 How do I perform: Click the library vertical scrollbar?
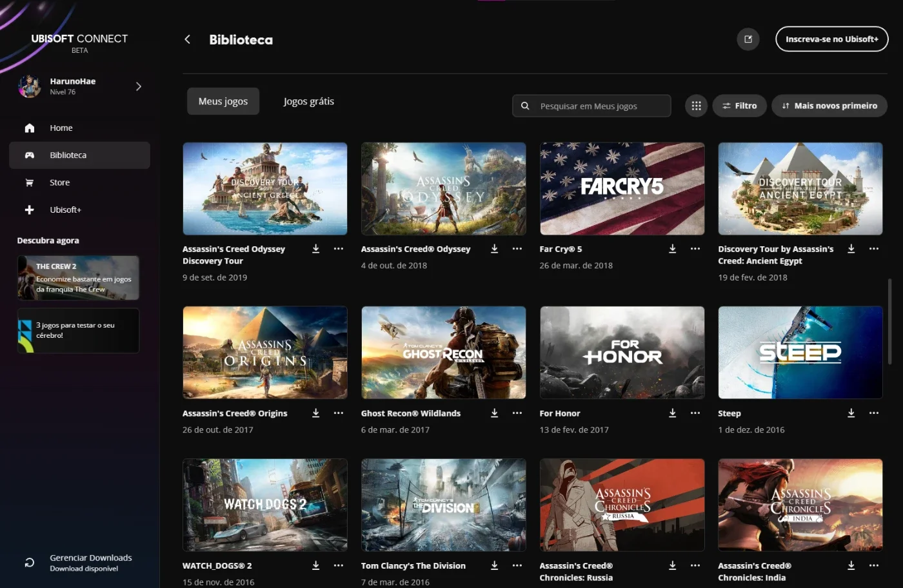(889, 321)
